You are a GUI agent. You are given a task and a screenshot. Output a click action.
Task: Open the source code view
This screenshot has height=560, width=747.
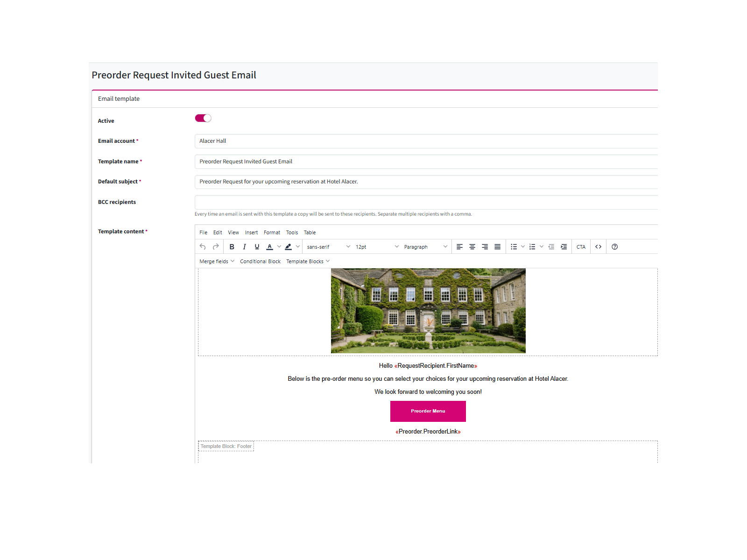(598, 247)
